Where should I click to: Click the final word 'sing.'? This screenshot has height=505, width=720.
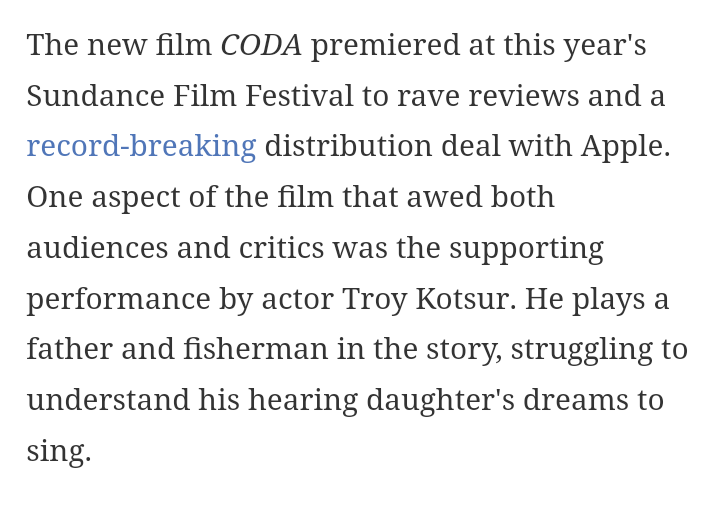coord(59,451)
